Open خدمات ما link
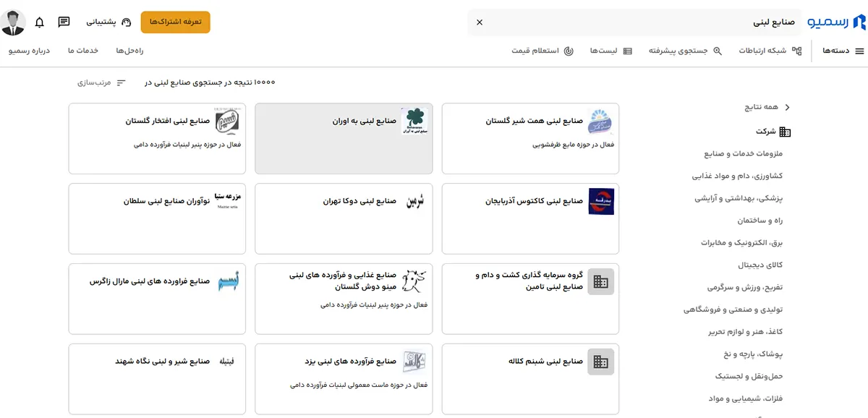This screenshot has width=868, height=418. tap(82, 51)
